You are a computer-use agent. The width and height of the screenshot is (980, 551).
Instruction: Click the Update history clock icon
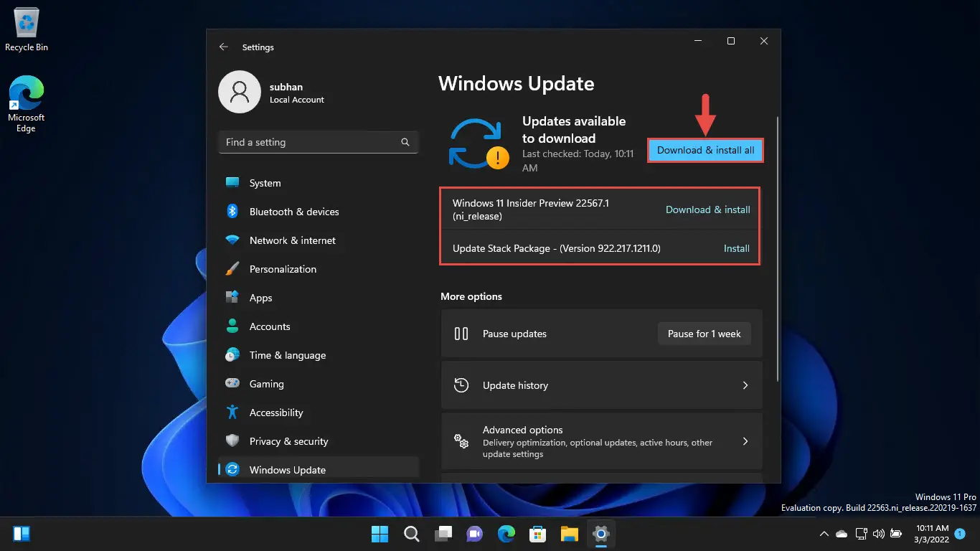[461, 385]
